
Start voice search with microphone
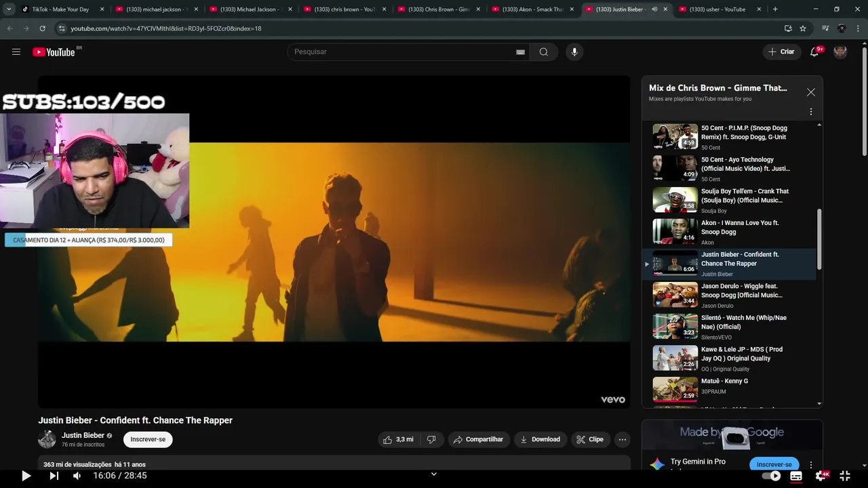[574, 52]
